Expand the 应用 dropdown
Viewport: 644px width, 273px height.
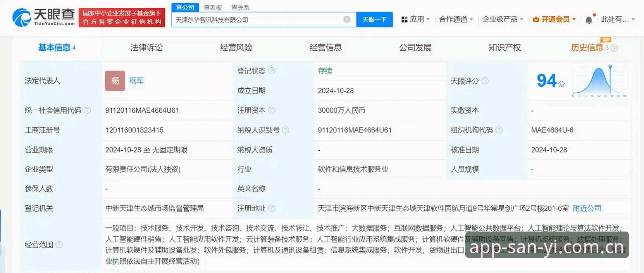click(428, 19)
